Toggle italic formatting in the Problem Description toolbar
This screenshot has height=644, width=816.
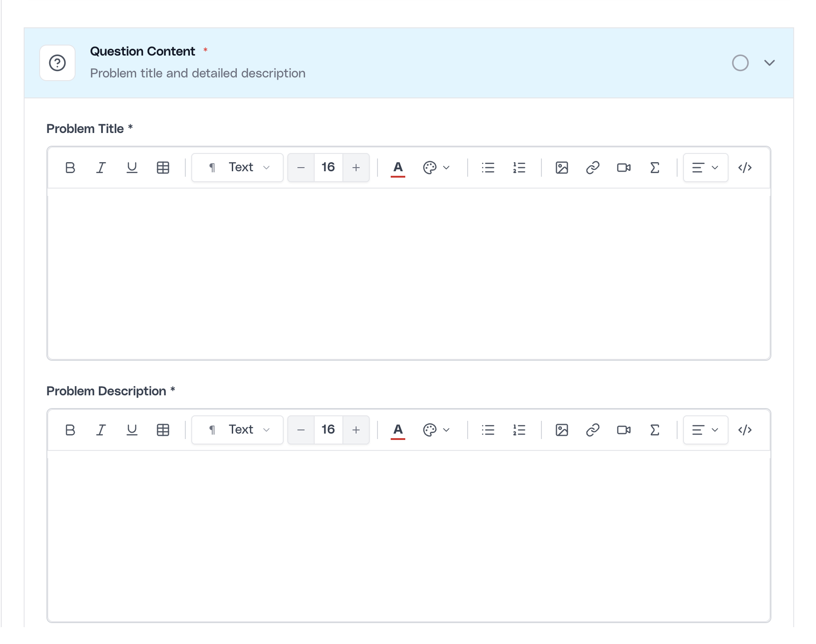coord(101,429)
